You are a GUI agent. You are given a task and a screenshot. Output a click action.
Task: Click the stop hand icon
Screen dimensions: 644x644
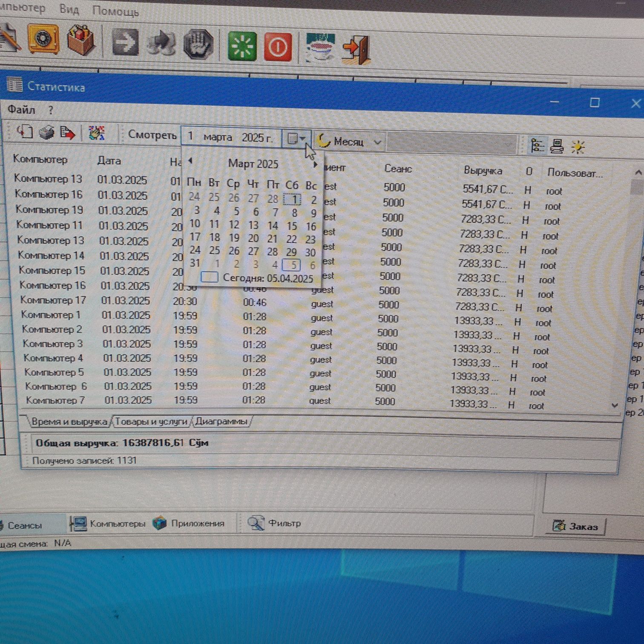tap(198, 44)
